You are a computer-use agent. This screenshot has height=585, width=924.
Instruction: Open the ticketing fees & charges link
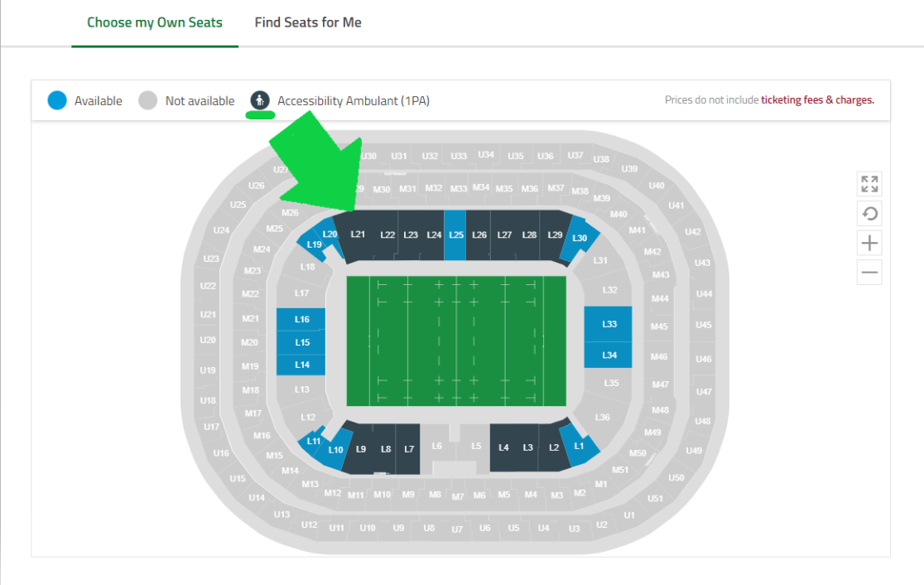coord(817,100)
